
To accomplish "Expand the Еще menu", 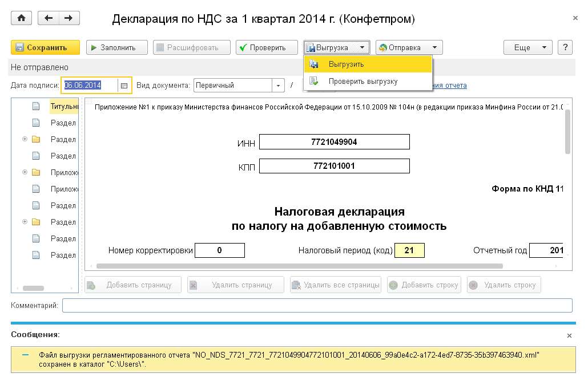I will [x=527, y=48].
